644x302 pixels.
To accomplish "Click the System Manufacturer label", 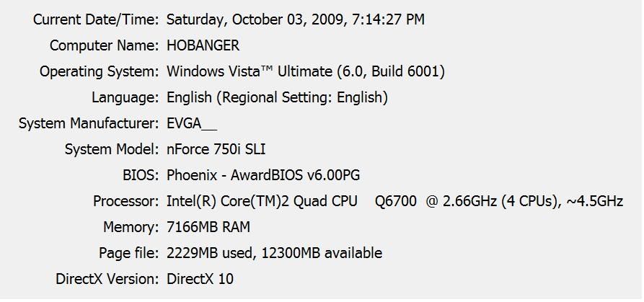I will point(89,123).
